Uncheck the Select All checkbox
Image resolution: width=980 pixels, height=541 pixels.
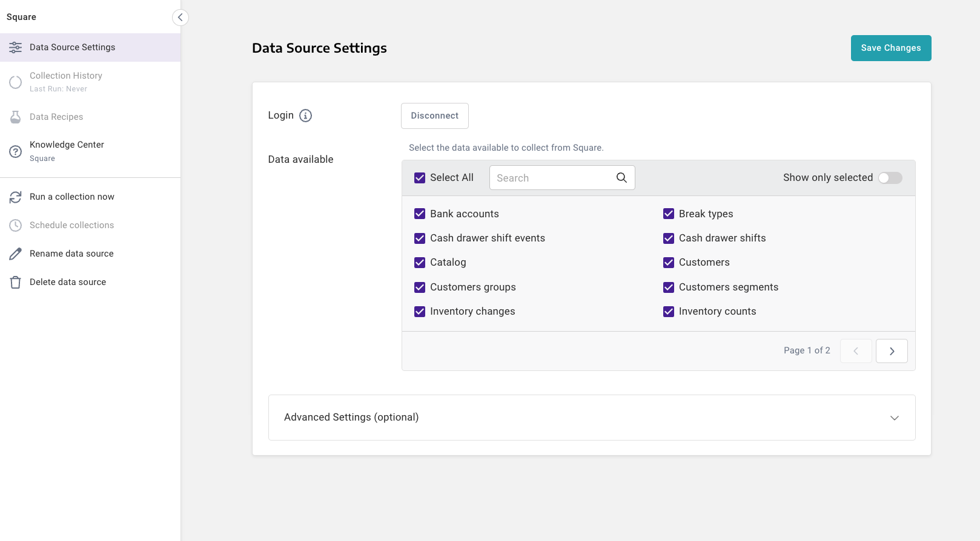point(420,178)
